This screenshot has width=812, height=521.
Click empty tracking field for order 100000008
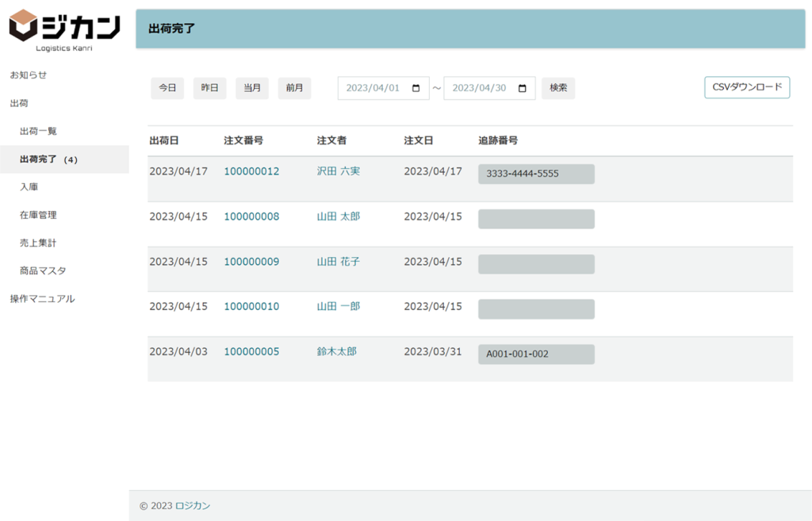536,219
